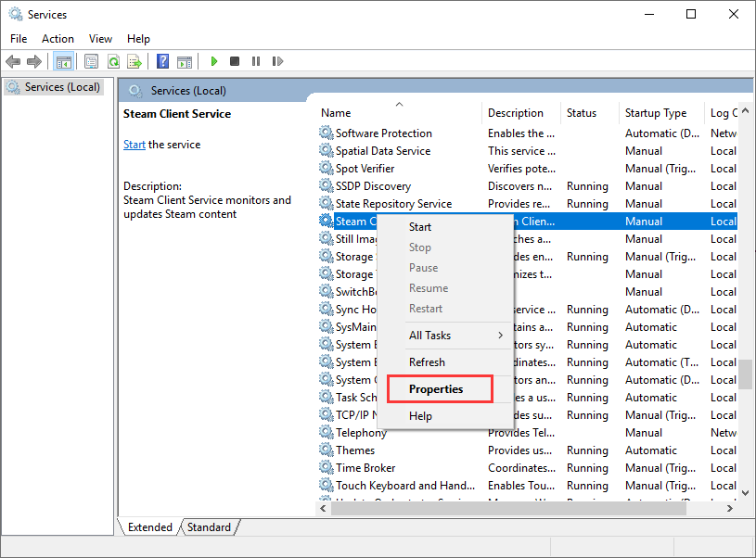Screen dimensions: 756x558
Task: Click the gear icon beside Touch Keyboard service
Action: click(x=326, y=485)
